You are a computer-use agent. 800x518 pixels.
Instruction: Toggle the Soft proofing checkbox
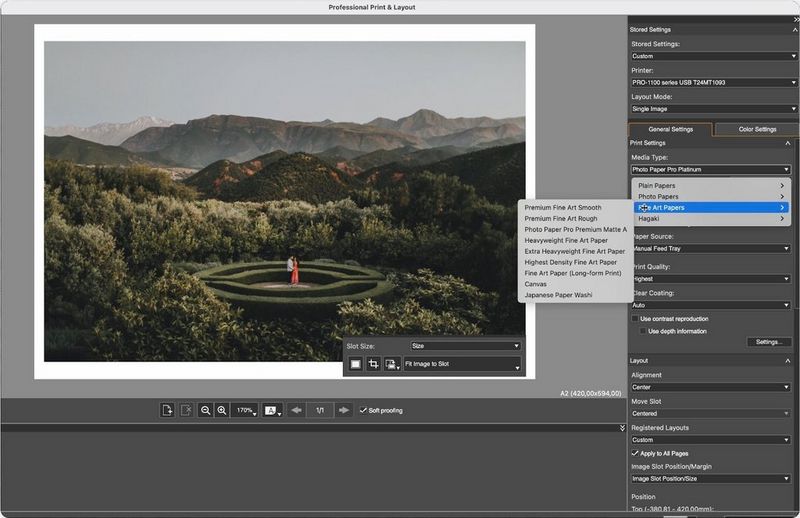[363, 410]
